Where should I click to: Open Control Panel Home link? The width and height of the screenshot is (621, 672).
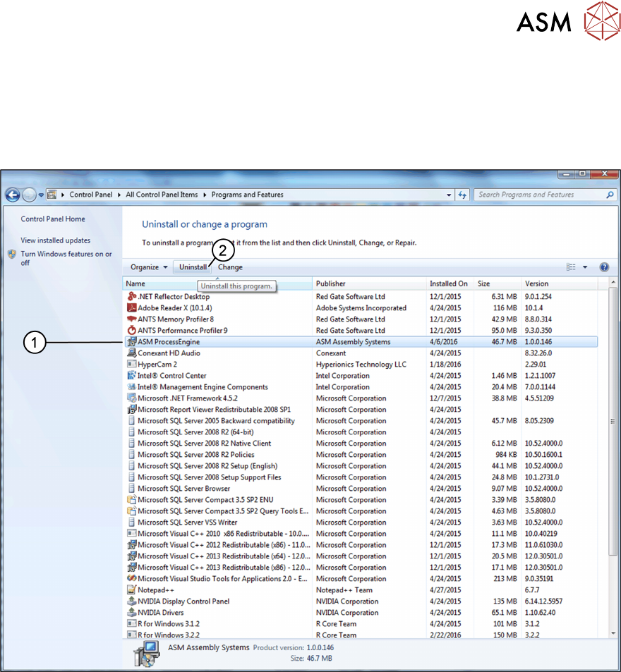tap(53, 219)
